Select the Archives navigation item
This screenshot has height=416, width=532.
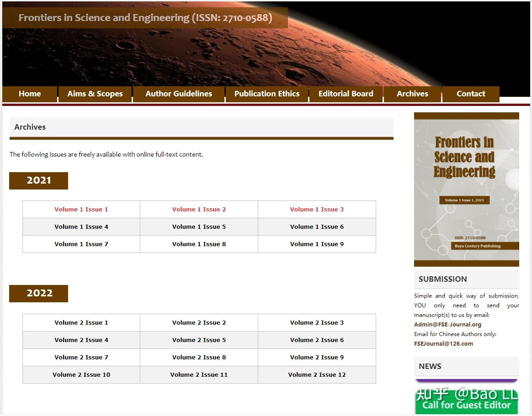412,94
